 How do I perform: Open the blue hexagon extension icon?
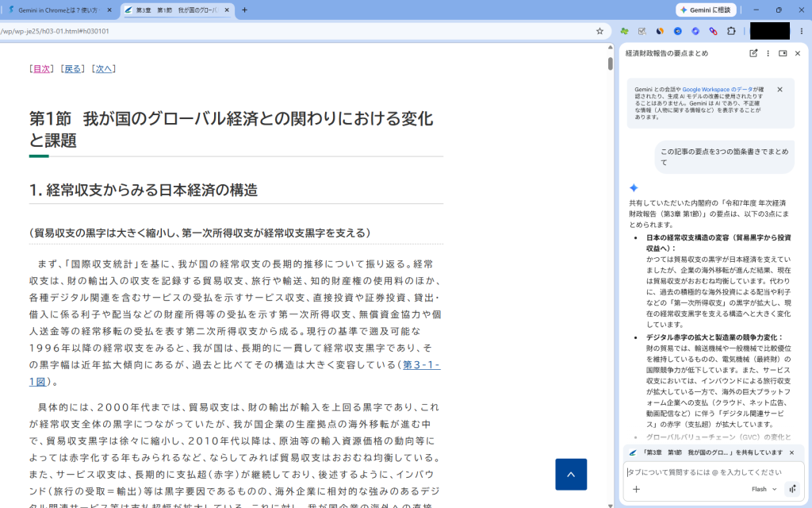(695, 31)
